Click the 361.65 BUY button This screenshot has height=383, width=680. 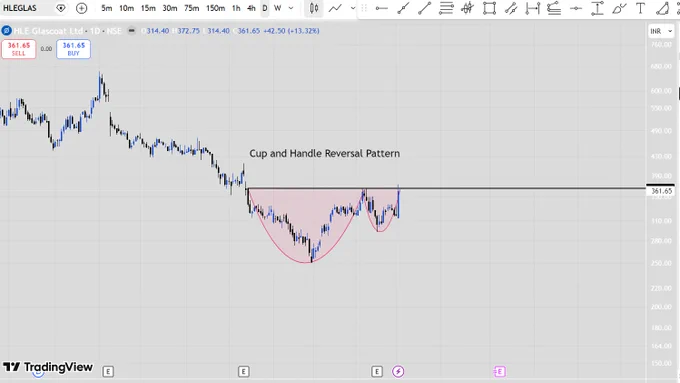coord(73,49)
